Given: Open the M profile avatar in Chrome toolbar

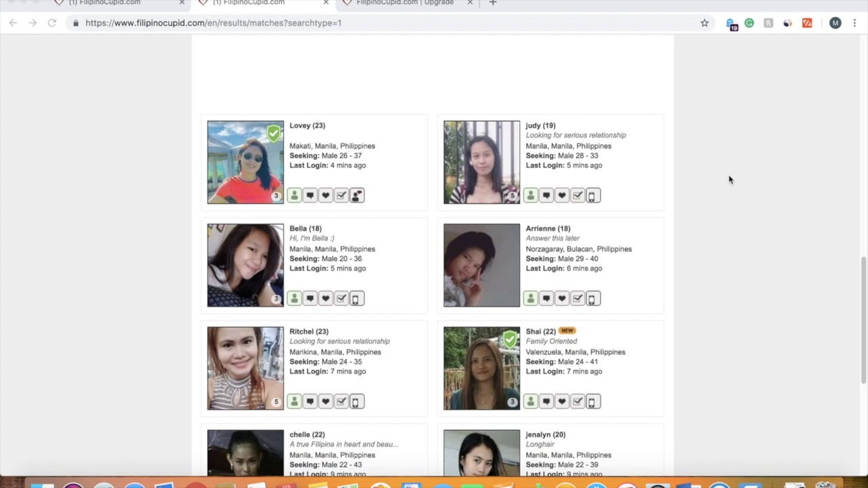Looking at the screenshot, I should [x=835, y=23].
